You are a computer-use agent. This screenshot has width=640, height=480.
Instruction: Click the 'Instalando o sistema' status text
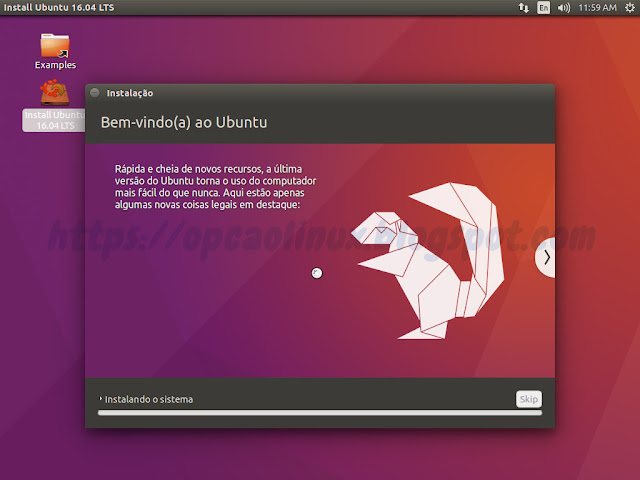click(149, 399)
